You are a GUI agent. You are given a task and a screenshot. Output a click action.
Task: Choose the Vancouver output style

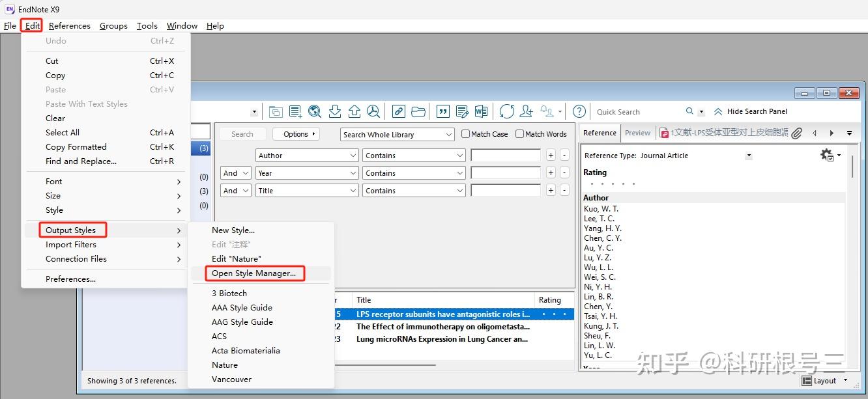click(x=231, y=379)
